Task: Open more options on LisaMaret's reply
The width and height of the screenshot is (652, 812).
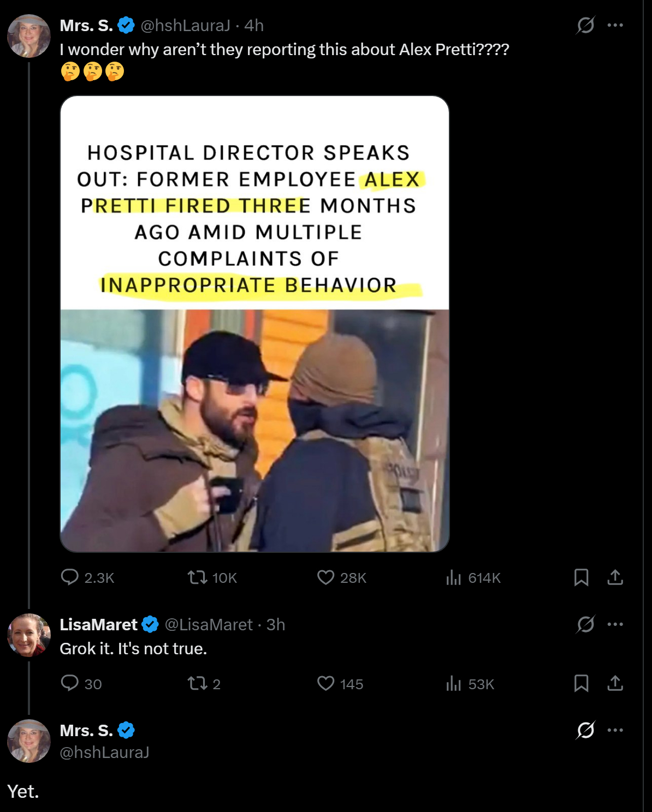Action: click(615, 624)
